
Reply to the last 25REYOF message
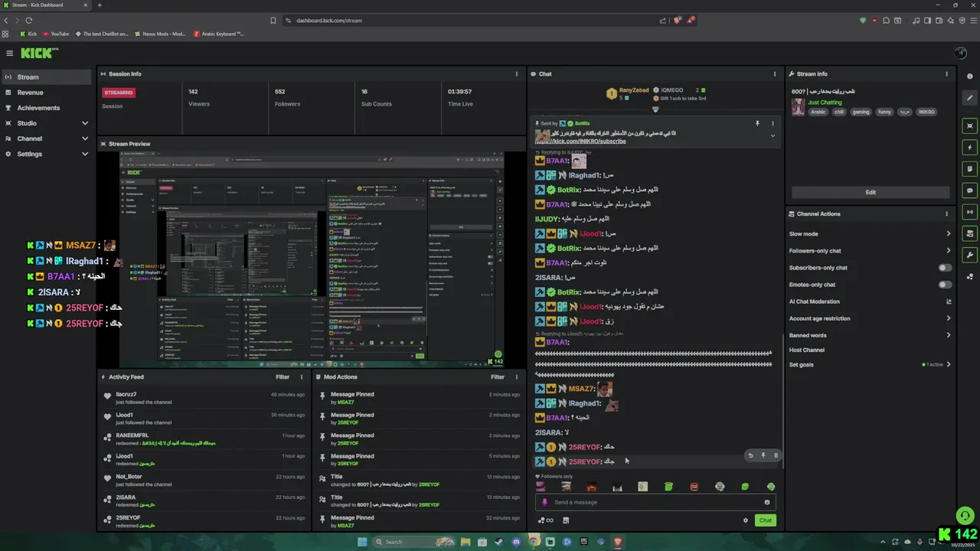coord(750,455)
